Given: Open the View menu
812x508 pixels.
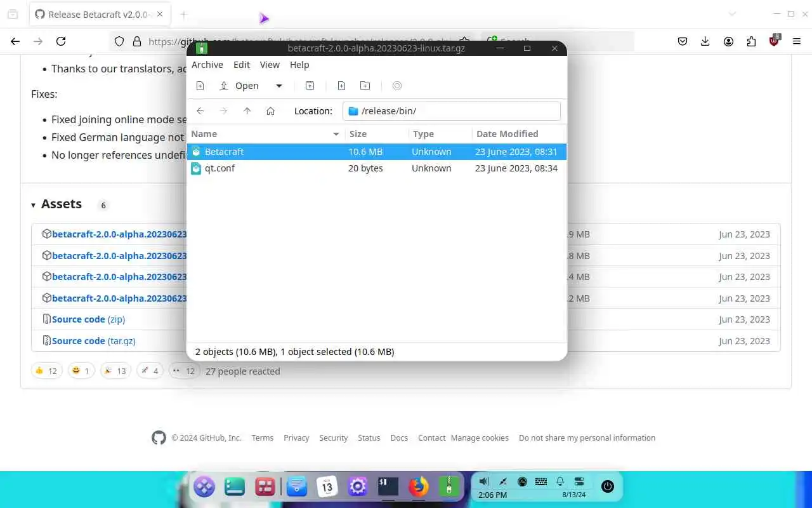Looking at the screenshot, I should click(x=270, y=65).
